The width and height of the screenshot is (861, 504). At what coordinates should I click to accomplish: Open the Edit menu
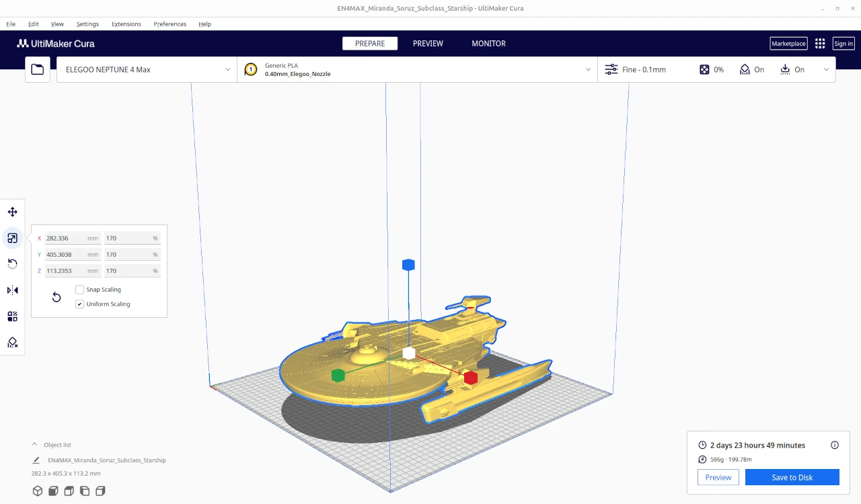tap(34, 24)
